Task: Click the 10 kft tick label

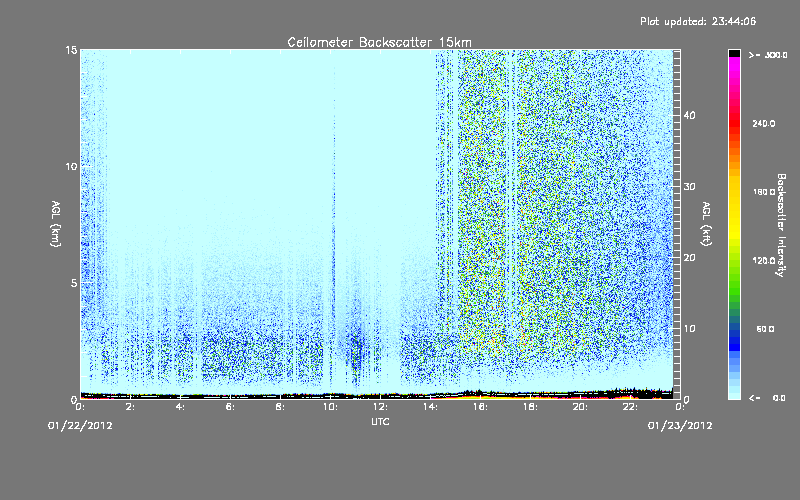Action: tap(689, 328)
